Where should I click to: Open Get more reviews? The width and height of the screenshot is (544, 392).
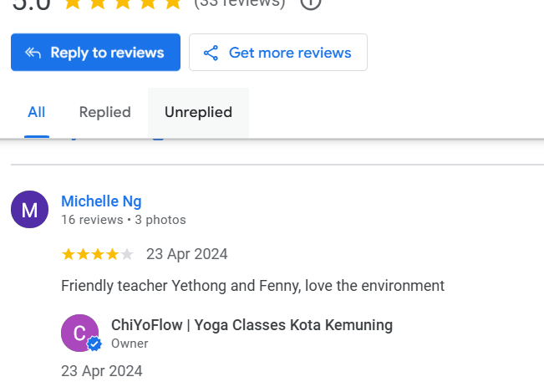(278, 53)
